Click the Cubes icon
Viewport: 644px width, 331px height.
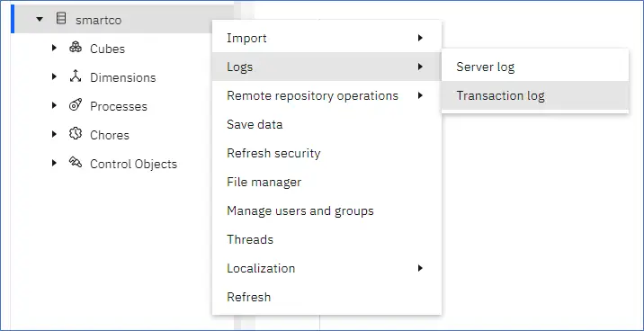tap(76, 48)
